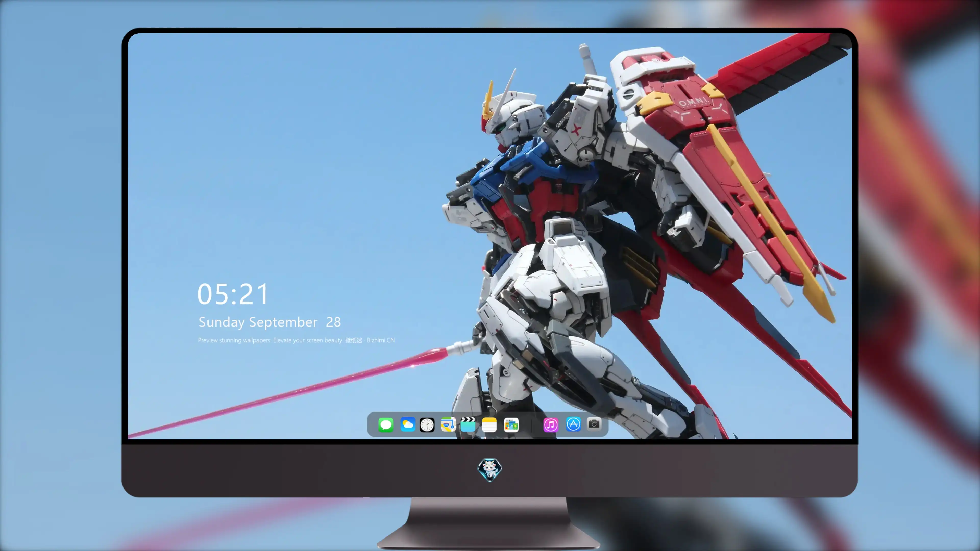The width and height of the screenshot is (980, 551).
Task: Open the Camera app in the dock
Action: tap(594, 424)
